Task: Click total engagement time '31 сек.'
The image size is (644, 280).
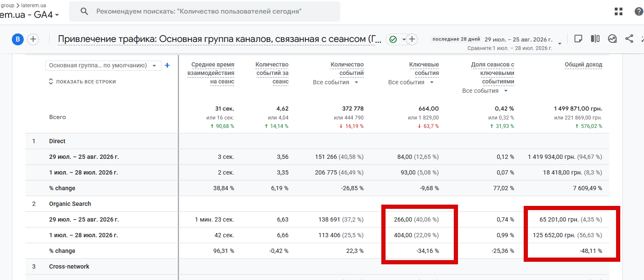Action: (225, 109)
